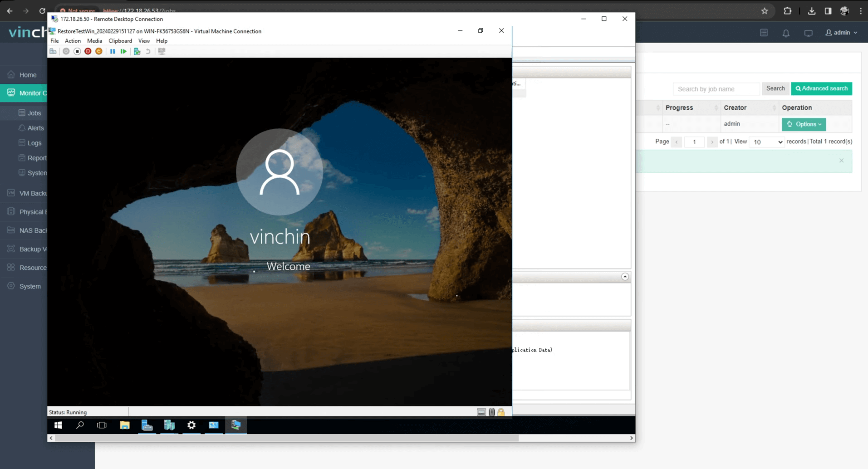Viewport: 868px width, 469px height.
Task: Click Ctrl+Alt+Del icon in VM toolbar
Action: tap(53, 51)
